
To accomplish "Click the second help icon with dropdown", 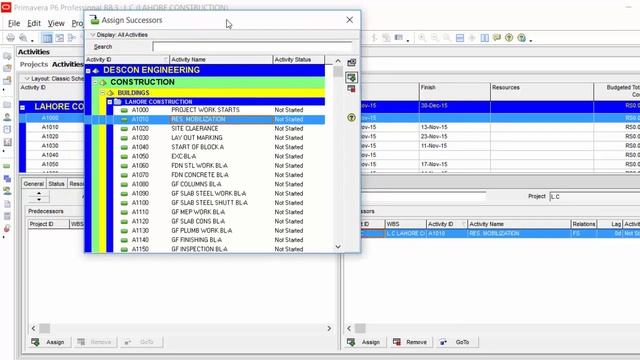I will pos(521,38).
